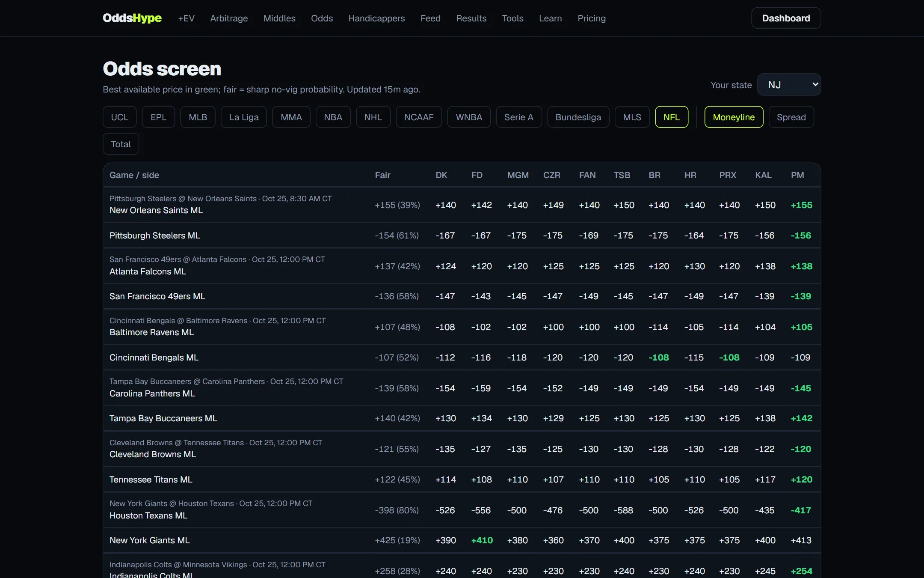Go to the Arbitrage page
Screen dimensions: 924x578
coord(229,18)
